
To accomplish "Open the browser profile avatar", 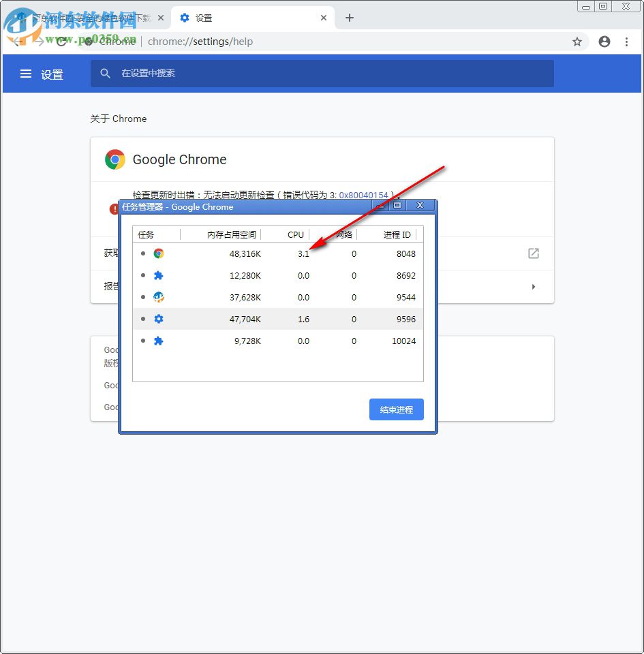I will point(604,42).
